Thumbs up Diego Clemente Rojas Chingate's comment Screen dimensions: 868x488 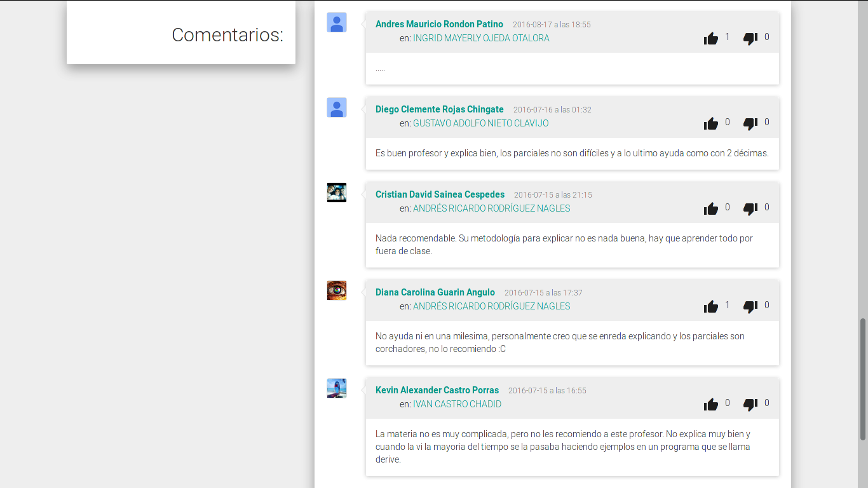(711, 123)
